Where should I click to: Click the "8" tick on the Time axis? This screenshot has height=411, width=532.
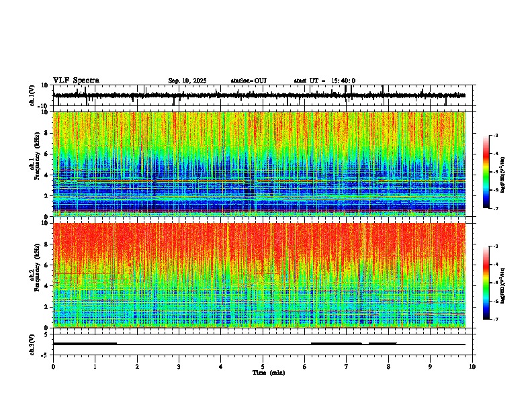(x=388, y=367)
